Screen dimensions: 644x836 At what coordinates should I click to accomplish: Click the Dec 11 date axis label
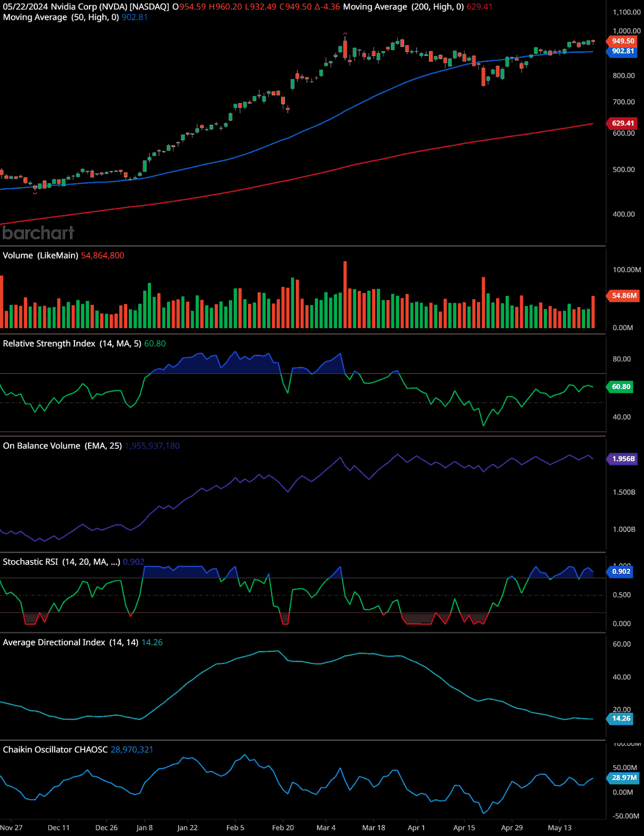click(x=59, y=828)
